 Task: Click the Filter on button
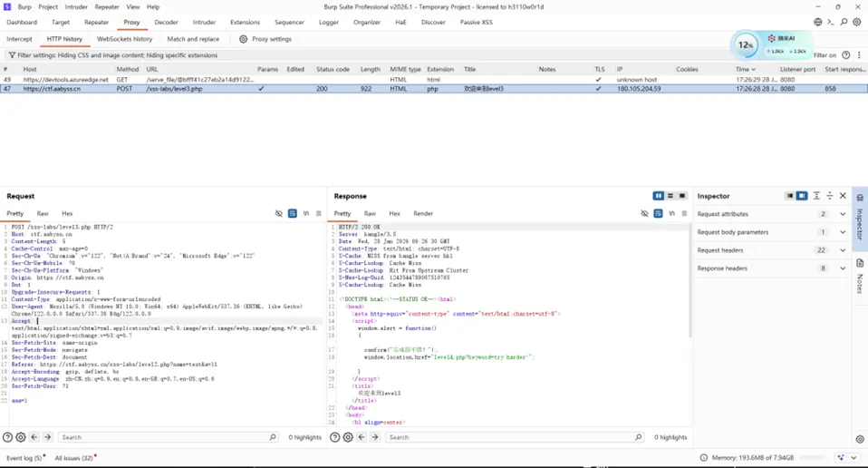click(x=825, y=54)
